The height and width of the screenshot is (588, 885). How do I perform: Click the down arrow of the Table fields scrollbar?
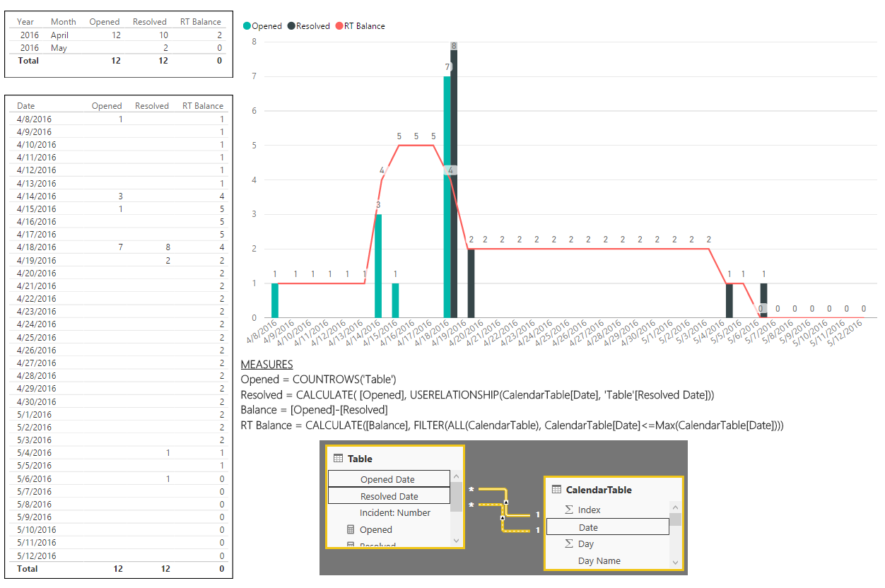pos(456,541)
